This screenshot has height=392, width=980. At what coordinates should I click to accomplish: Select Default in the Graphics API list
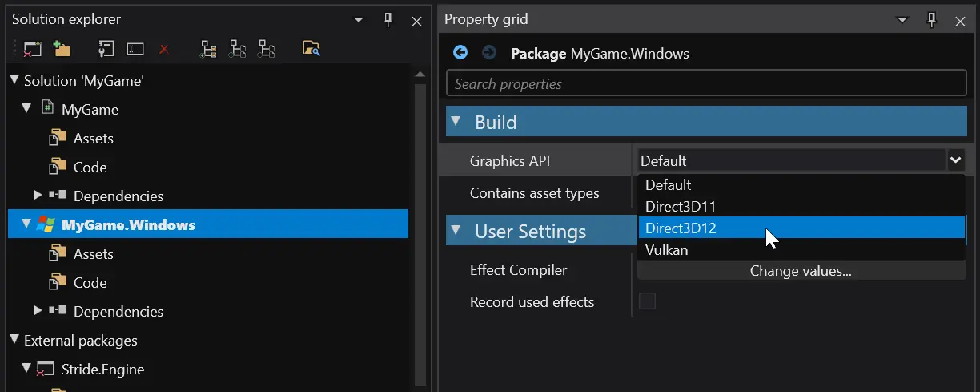(x=801, y=184)
